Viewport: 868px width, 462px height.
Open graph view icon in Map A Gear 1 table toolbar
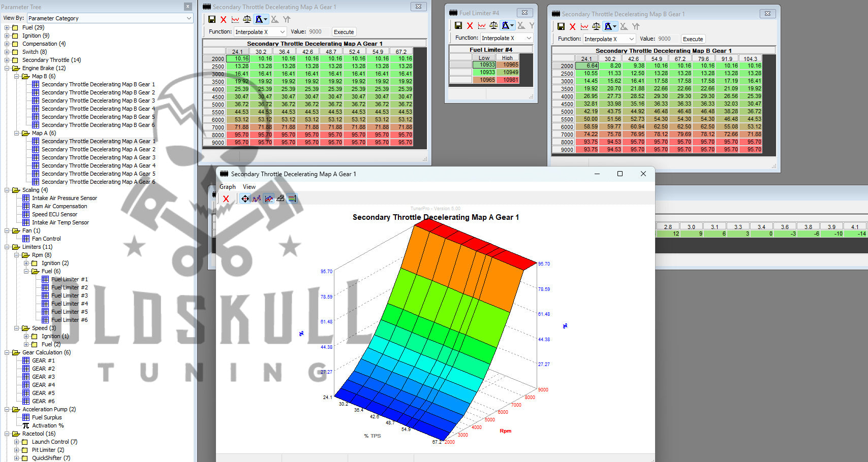click(x=235, y=19)
